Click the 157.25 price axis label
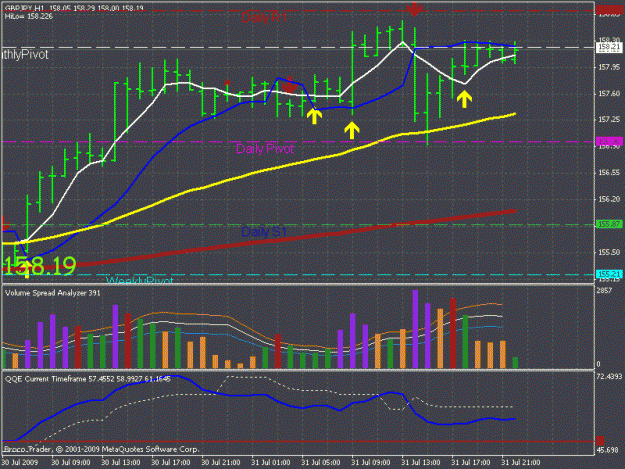The width and height of the screenshot is (625, 469). tap(609, 120)
